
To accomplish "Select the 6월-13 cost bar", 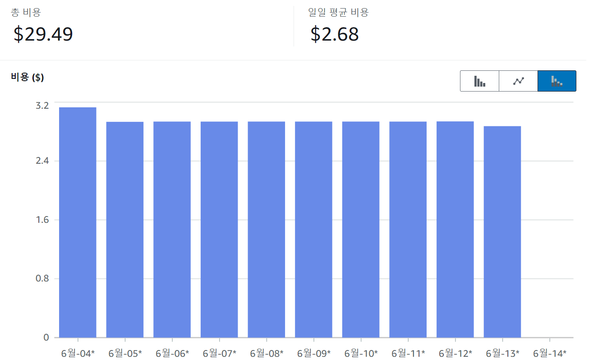I will click(502, 232).
